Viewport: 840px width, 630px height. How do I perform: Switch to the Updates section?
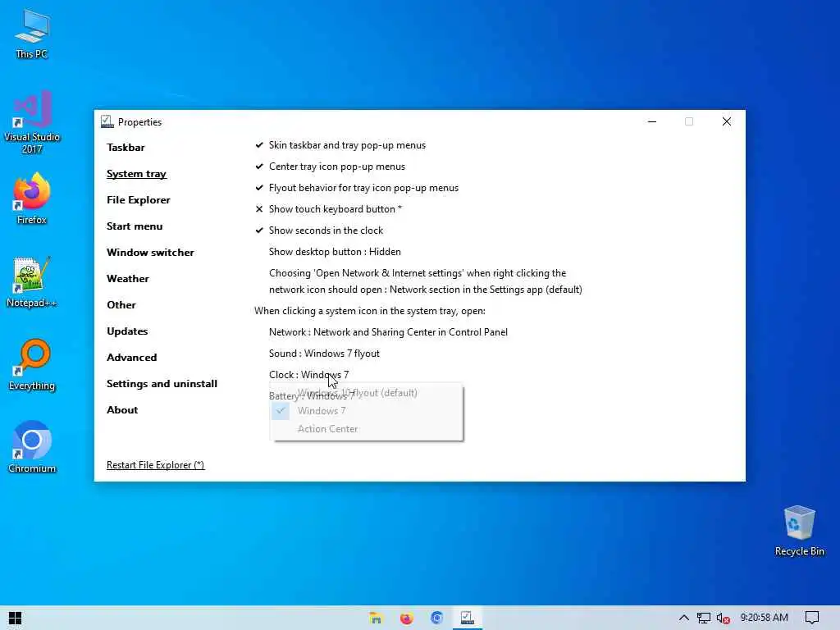pyautogui.click(x=127, y=331)
